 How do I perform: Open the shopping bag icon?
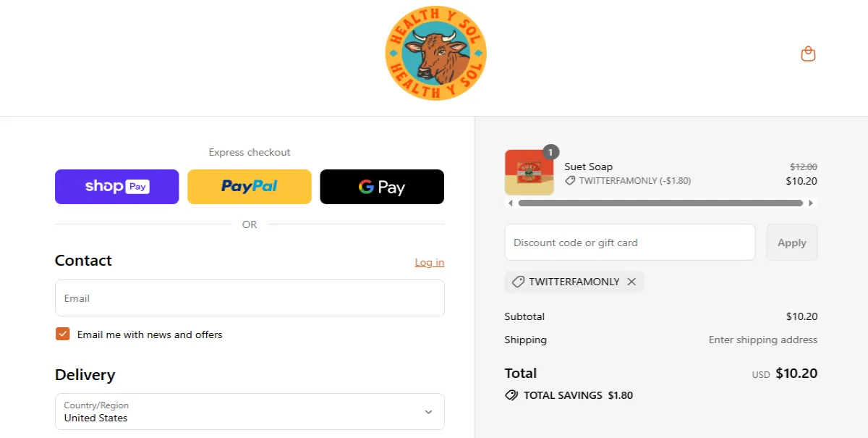coord(808,54)
